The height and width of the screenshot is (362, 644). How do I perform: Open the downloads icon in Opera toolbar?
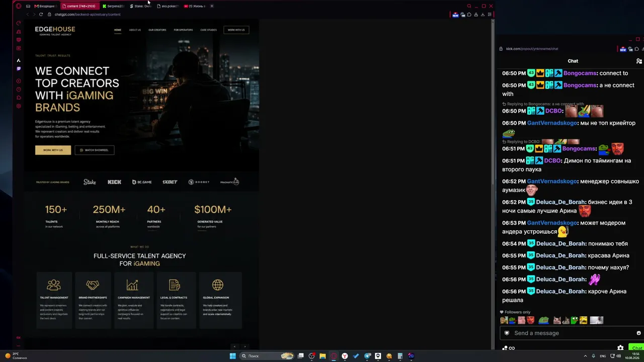point(483,15)
